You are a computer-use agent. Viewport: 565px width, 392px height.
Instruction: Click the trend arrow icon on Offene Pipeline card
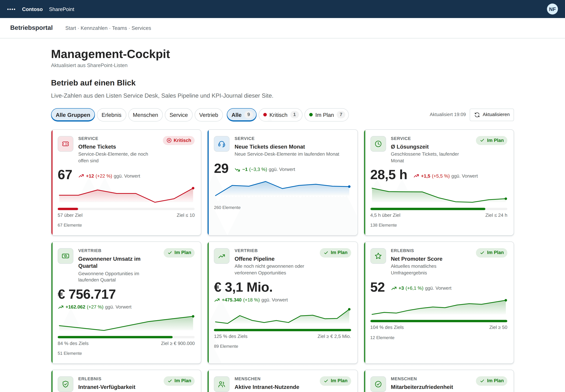[x=221, y=256]
